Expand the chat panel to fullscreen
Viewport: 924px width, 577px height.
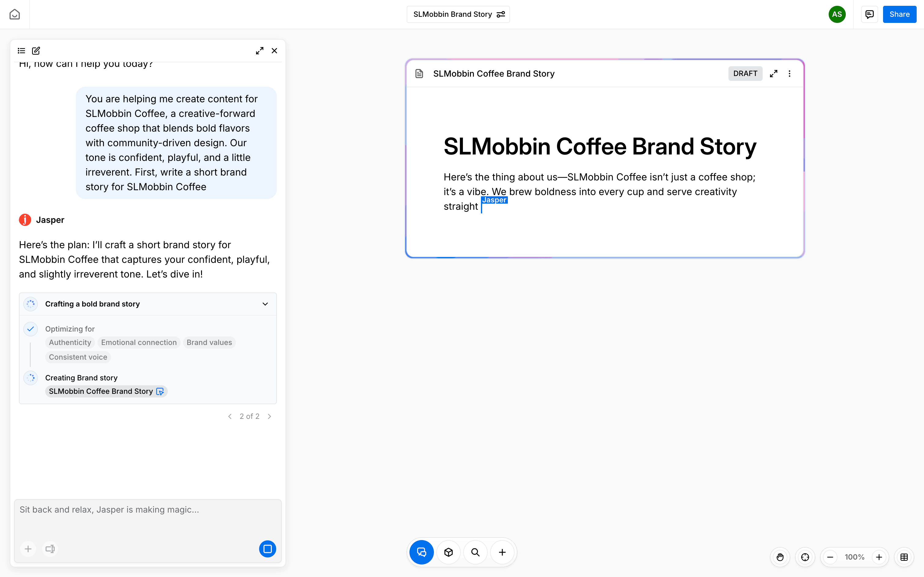[x=260, y=50]
